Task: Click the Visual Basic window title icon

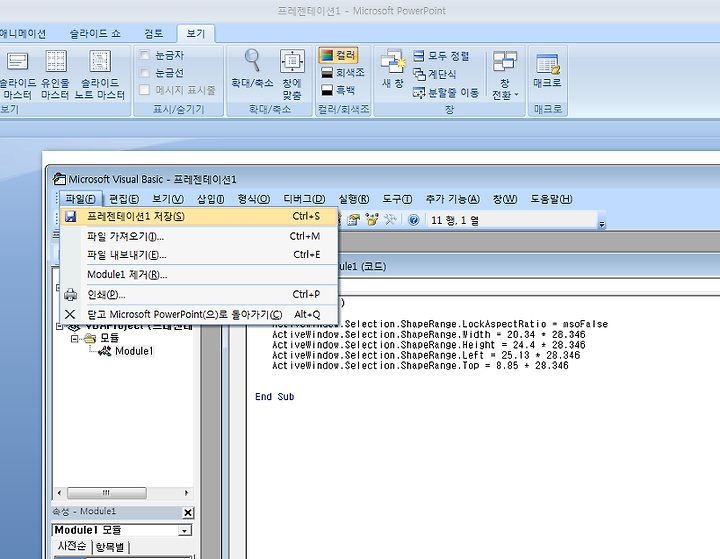Action: (x=59, y=179)
